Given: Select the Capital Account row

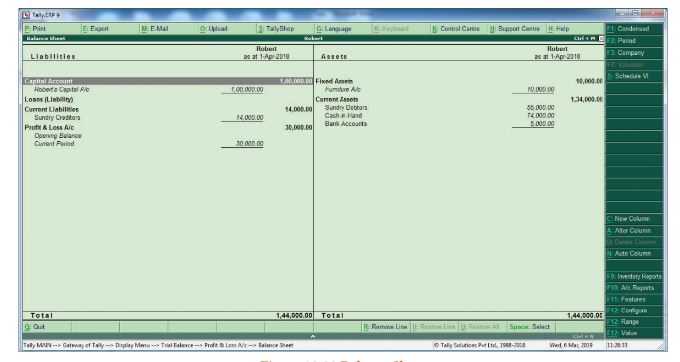Looking at the screenshot, I should point(168,81).
